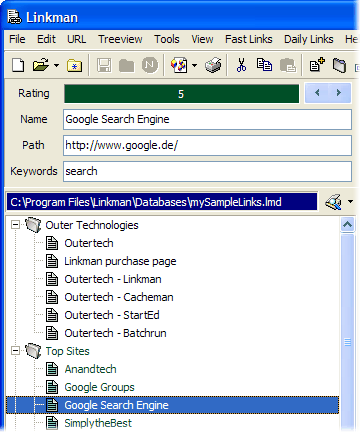The width and height of the screenshot is (360, 433).
Task: Click the greyed Save floppy disk icon
Action: [104, 65]
